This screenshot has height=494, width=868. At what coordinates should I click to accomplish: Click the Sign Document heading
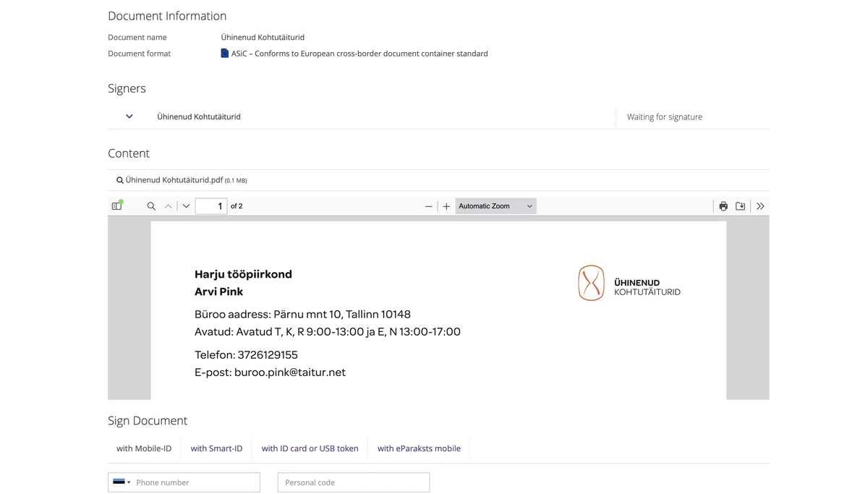[148, 420]
